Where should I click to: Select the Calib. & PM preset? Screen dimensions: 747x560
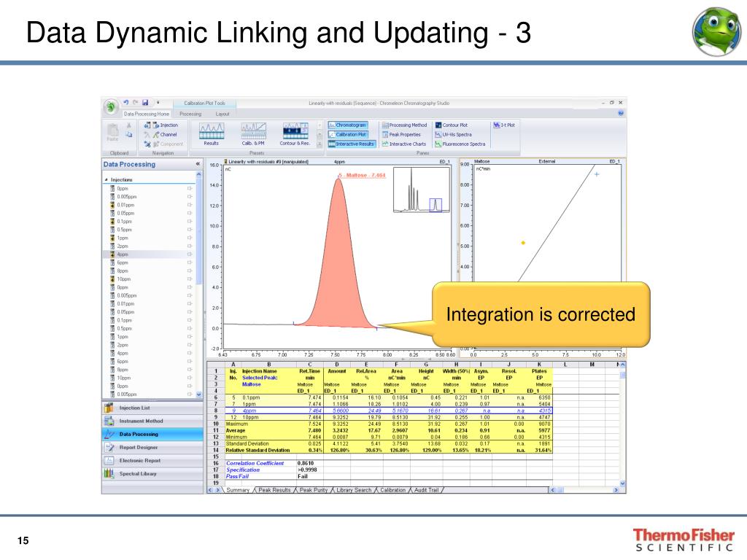click(x=253, y=134)
